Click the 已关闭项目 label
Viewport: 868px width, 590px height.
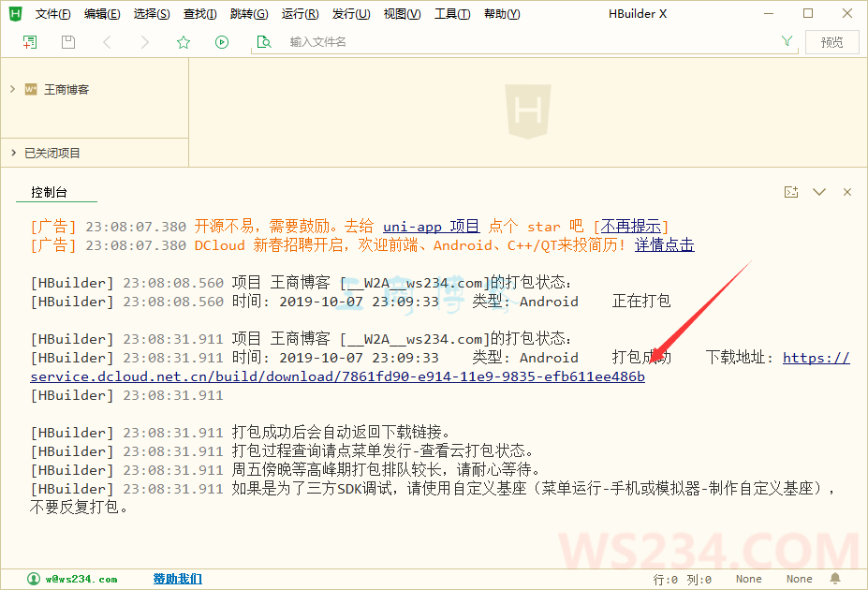(52, 153)
